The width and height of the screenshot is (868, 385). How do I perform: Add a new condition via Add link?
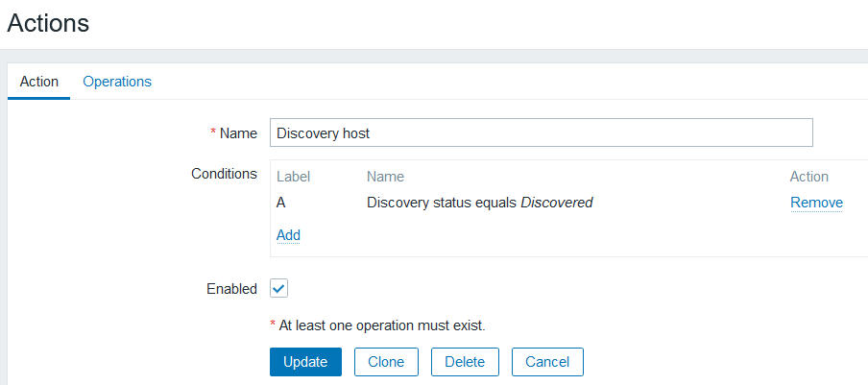click(x=288, y=234)
